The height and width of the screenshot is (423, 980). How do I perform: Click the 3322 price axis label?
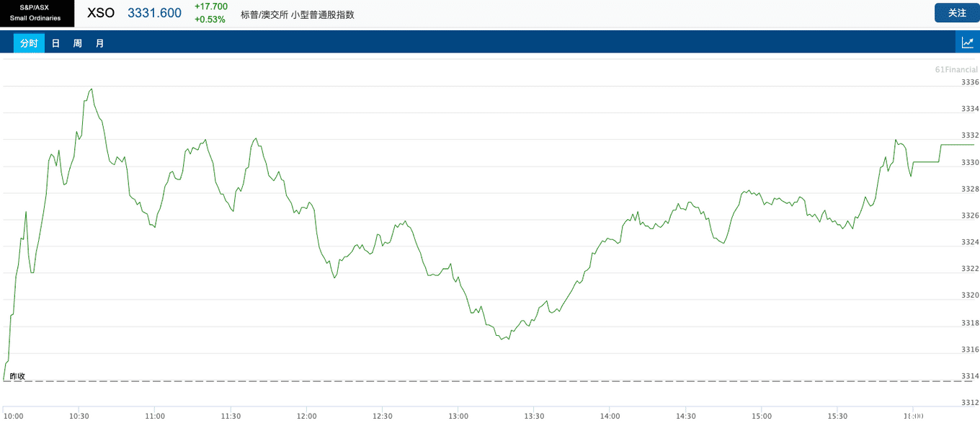pos(970,269)
